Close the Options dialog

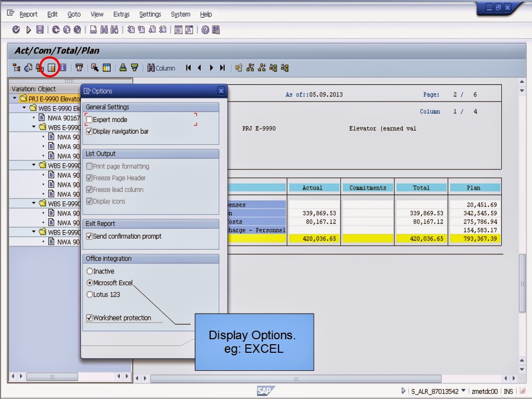[221, 91]
